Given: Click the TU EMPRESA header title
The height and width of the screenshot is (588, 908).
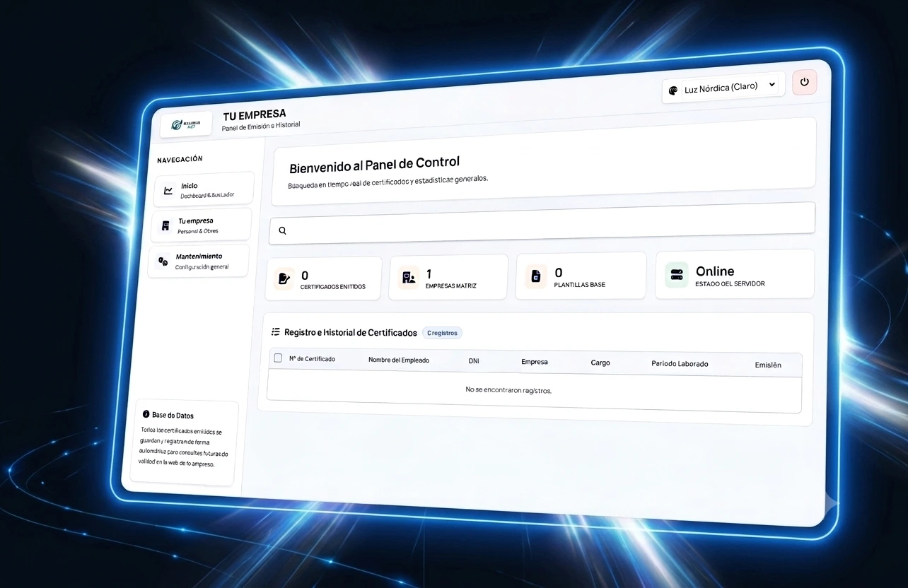Looking at the screenshot, I should 255,114.
